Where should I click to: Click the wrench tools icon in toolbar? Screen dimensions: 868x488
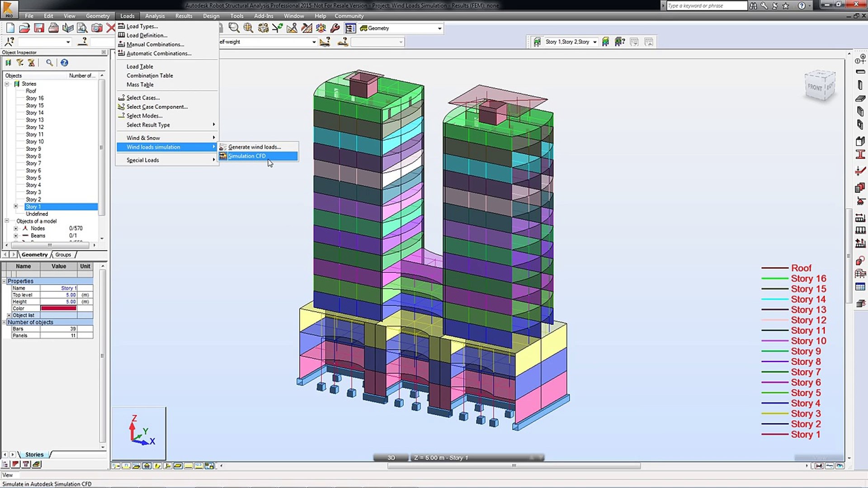[335, 28]
